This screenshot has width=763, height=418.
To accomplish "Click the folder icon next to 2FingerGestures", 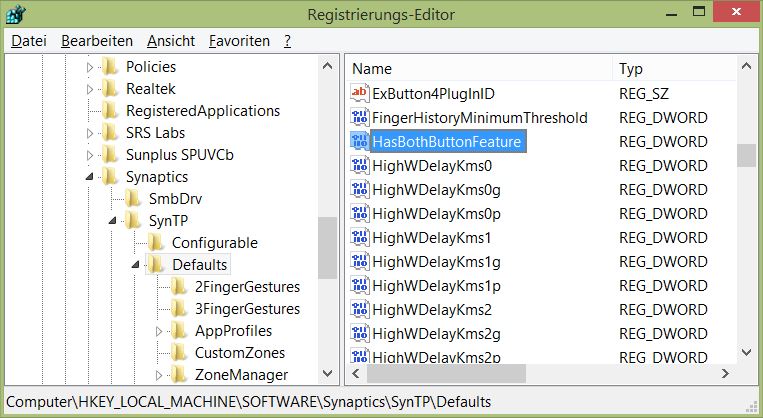I will [179, 287].
